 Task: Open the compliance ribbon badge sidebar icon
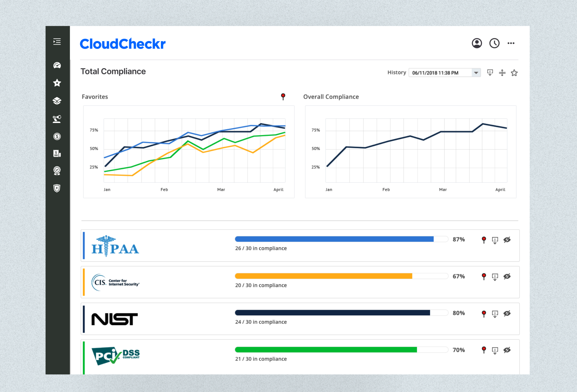(x=57, y=171)
